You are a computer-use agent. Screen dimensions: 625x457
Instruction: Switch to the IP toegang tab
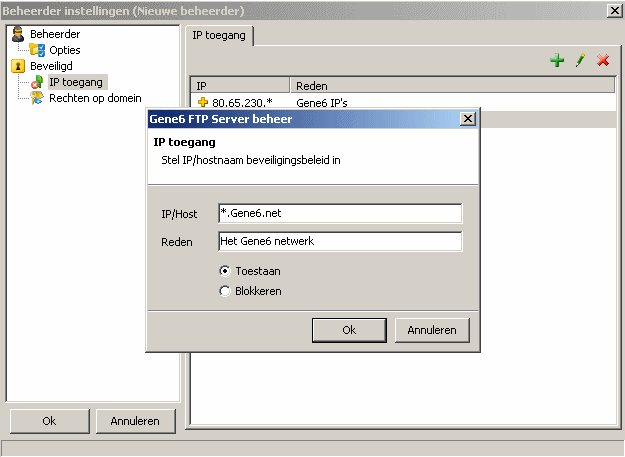click(x=219, y=35)
